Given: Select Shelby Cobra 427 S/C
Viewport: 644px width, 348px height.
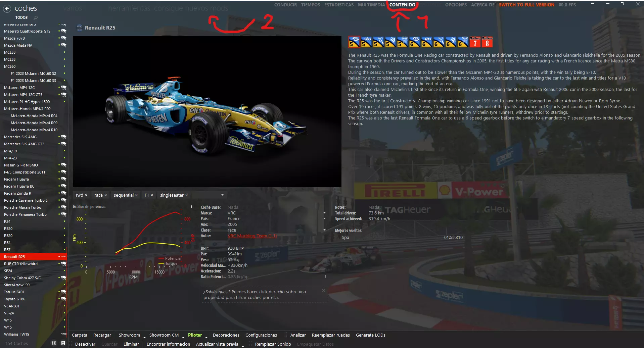Looking at the screenshot, I should click(34, 278).
